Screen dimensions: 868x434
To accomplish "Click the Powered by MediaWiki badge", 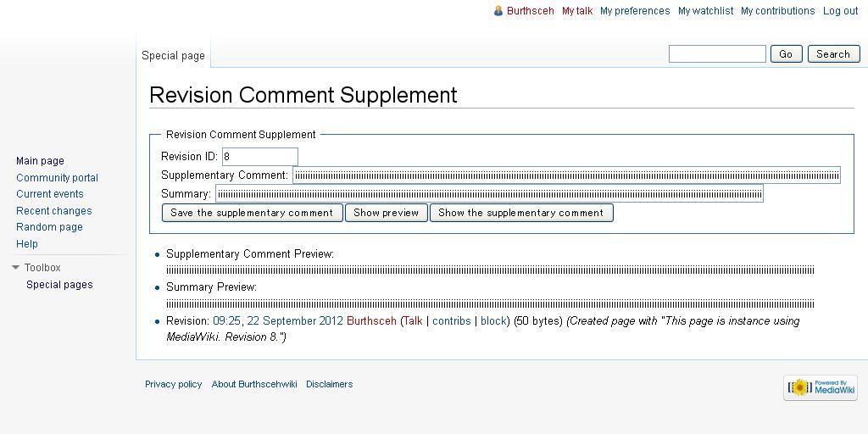I will [821, 387].
